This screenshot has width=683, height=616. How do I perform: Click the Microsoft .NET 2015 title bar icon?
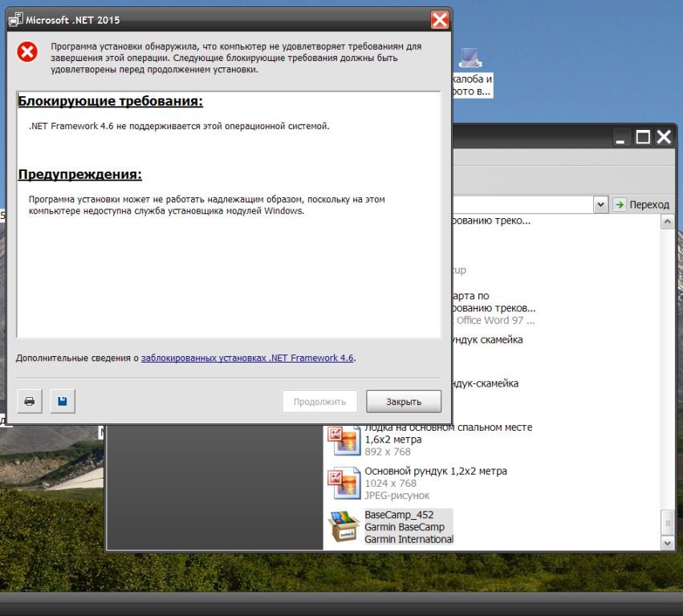point(15,20)
